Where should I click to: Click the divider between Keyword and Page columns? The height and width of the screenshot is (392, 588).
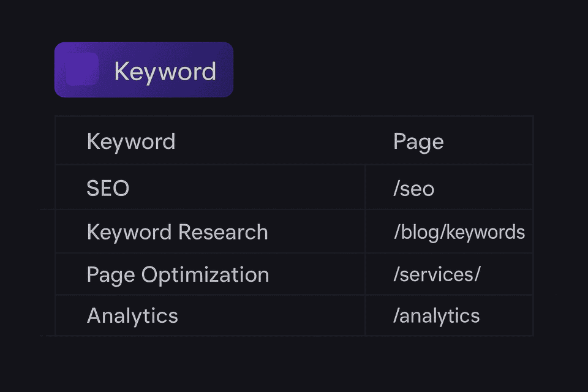[x=366, y=251]
